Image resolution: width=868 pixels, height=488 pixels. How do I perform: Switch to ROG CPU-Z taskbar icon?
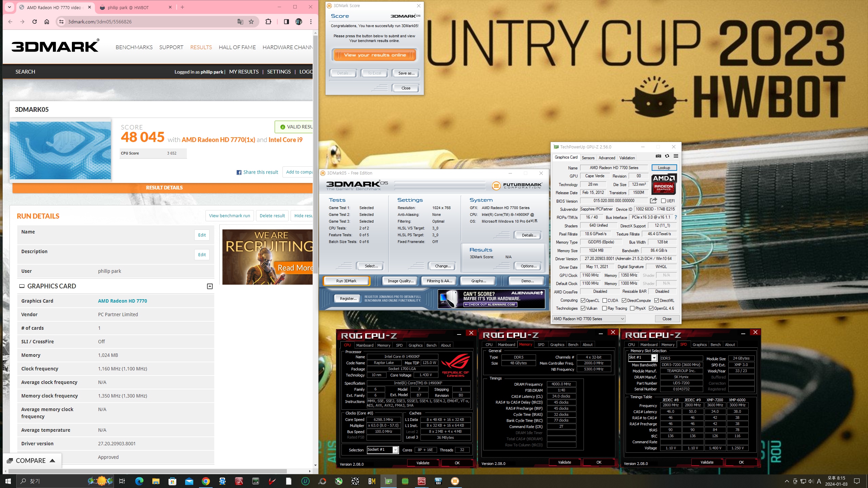point(421,481)
